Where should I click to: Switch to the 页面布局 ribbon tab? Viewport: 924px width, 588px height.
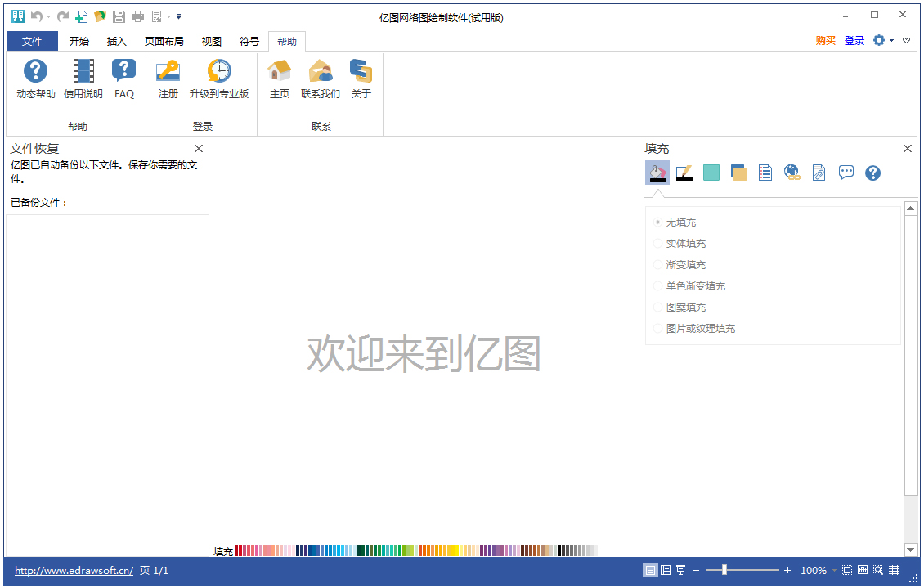tap(164, 42)
